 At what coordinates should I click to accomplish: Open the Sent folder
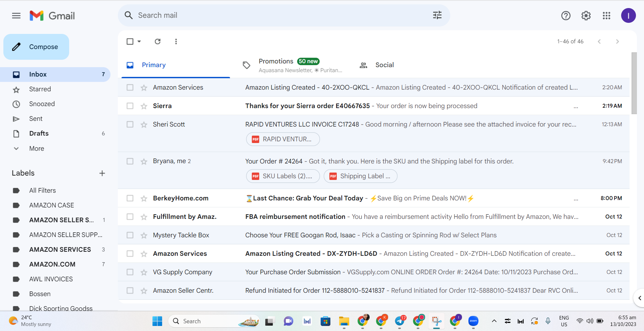(55, 119)
